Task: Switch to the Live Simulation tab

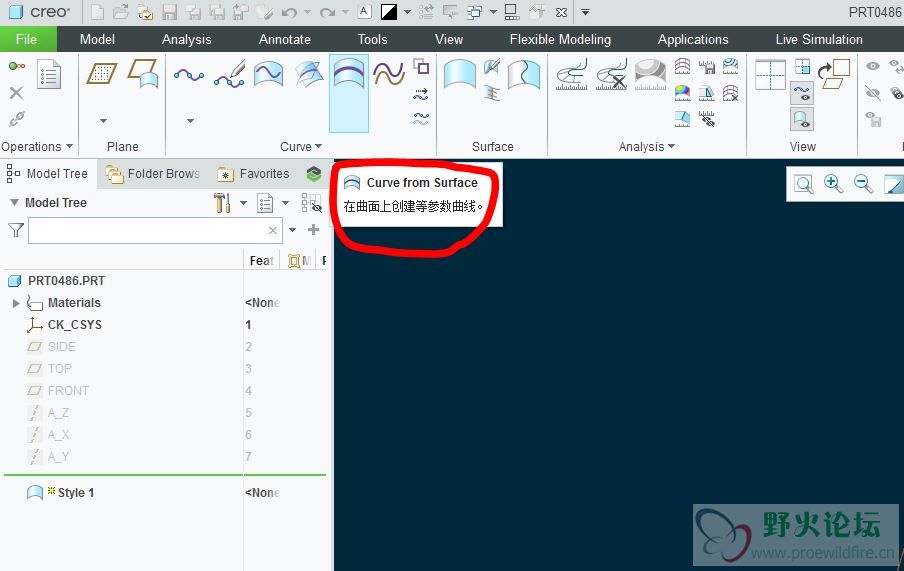Action: [x=819, y=39]
